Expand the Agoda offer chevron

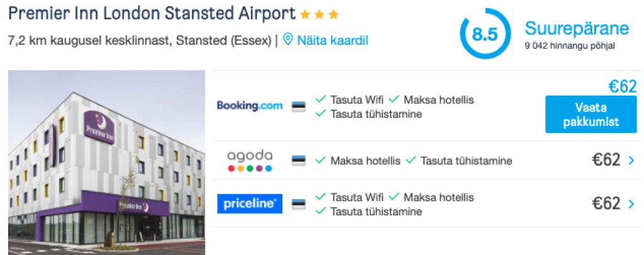(x=631, y=161)
